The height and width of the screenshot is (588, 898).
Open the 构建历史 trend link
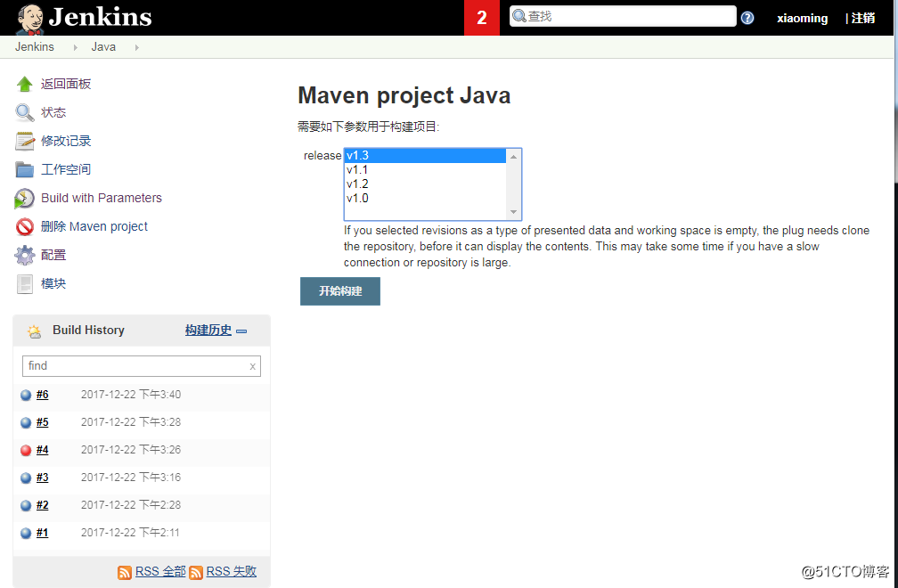click(208, 331)
